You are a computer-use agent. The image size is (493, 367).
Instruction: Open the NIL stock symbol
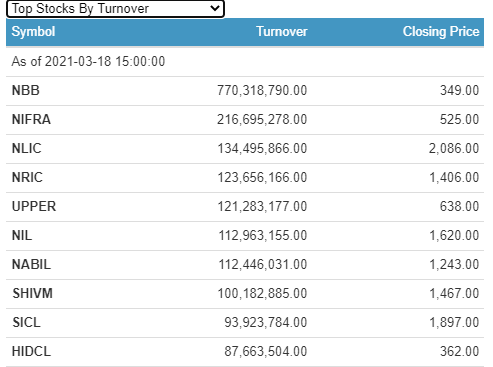point(22,235)
